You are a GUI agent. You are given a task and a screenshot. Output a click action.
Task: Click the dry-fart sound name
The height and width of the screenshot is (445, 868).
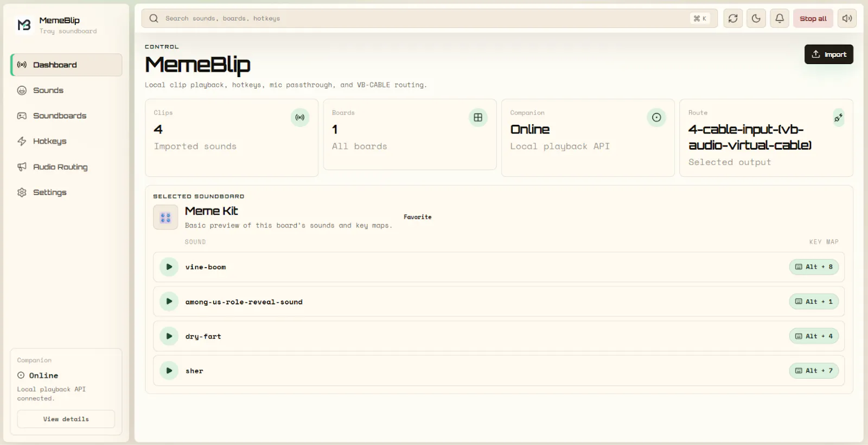203,336
